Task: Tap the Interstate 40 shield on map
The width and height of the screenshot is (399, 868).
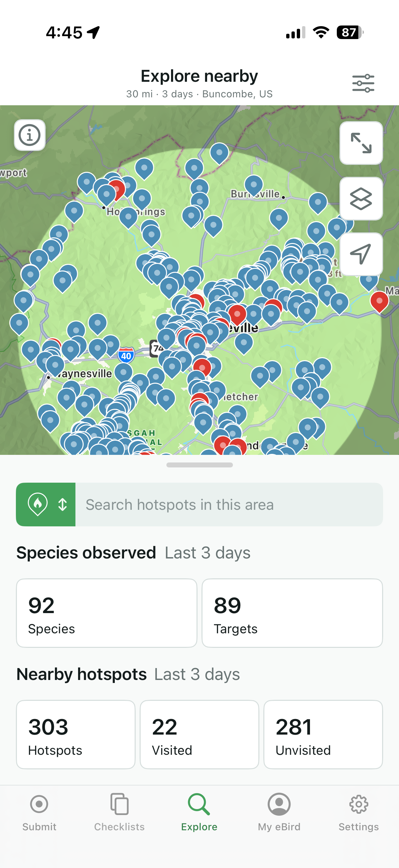Action: (x=126, y=356)
